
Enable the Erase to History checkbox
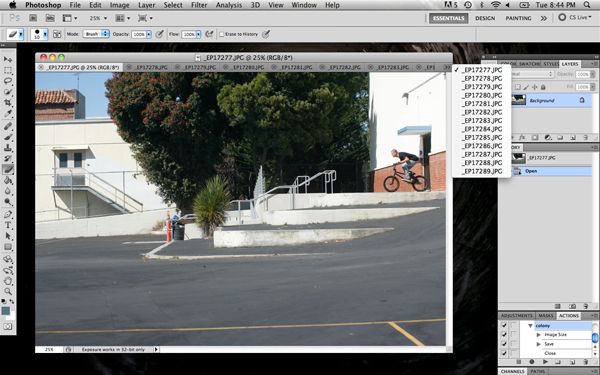click(221, 34)
